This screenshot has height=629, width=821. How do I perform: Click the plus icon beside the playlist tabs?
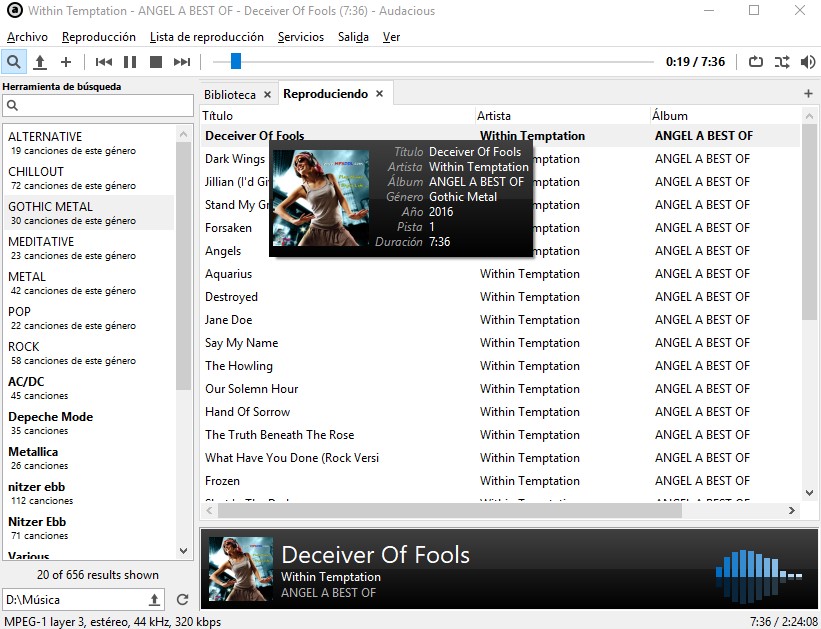coord(808,92)
